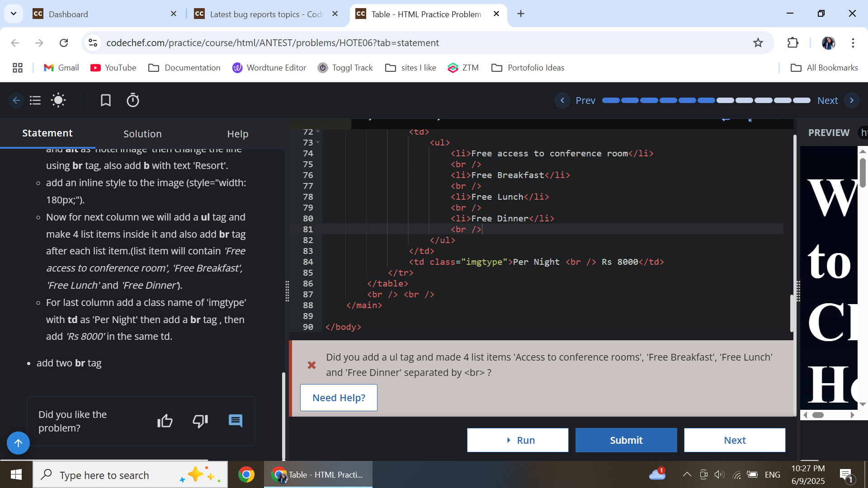Screen dimensions: 868x488
Task: Click the stopwatch timer icon
Action: pyautogui.click(x=133, y=100)
